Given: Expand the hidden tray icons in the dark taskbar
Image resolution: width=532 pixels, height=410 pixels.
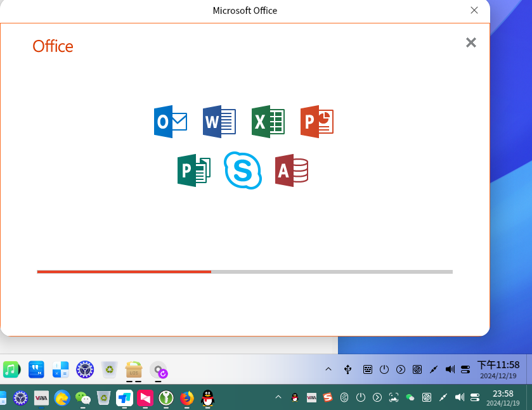Looking at the screenshot, I should click(278, 397).
